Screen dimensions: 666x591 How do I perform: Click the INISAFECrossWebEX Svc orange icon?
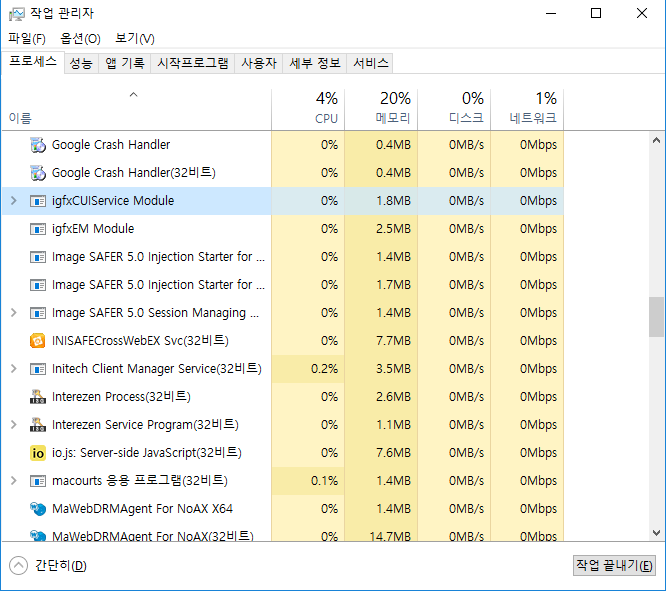click(38, 341)
